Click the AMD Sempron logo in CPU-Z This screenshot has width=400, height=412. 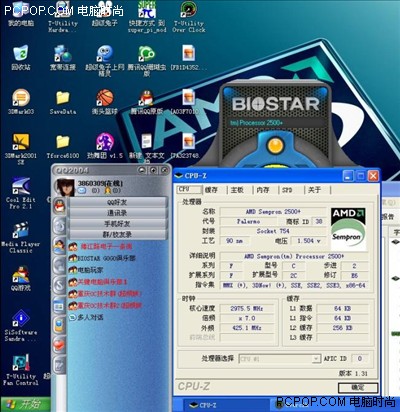pos(348,229)
